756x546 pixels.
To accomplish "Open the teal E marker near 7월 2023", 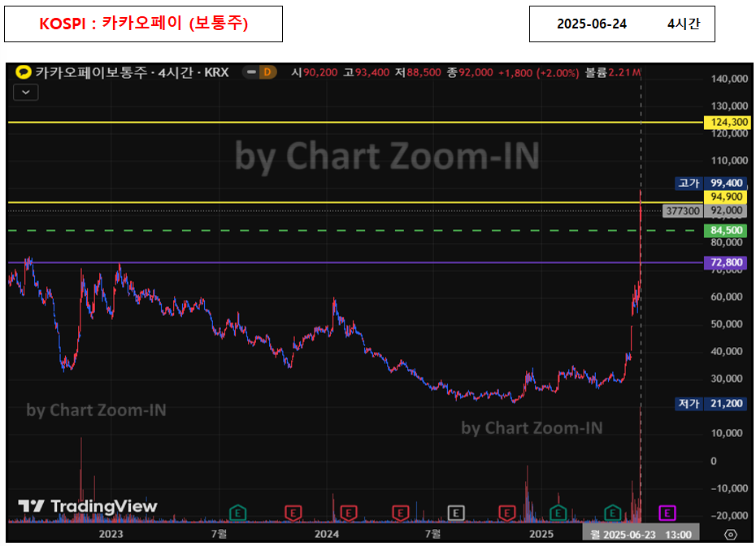I will [x=237, y=513].
